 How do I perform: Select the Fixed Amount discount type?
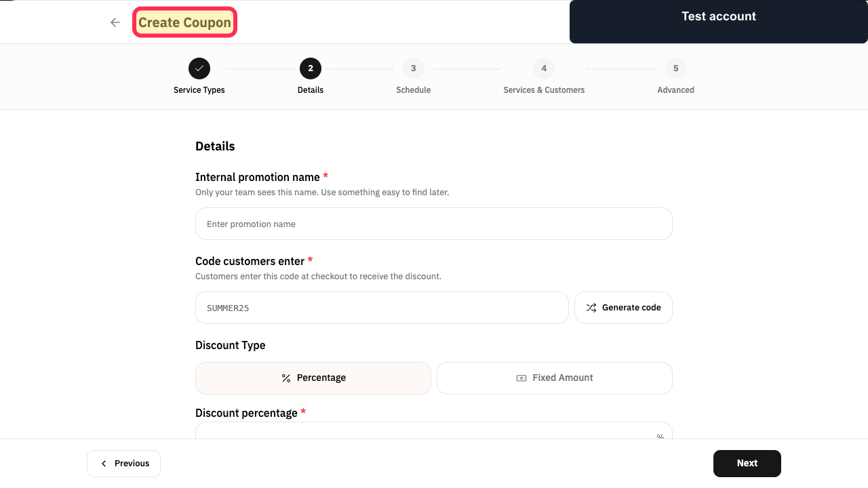555,378
